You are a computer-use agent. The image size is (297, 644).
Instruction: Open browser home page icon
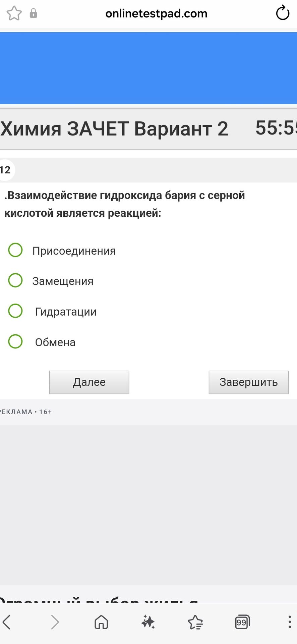click(x=101, y=622)
